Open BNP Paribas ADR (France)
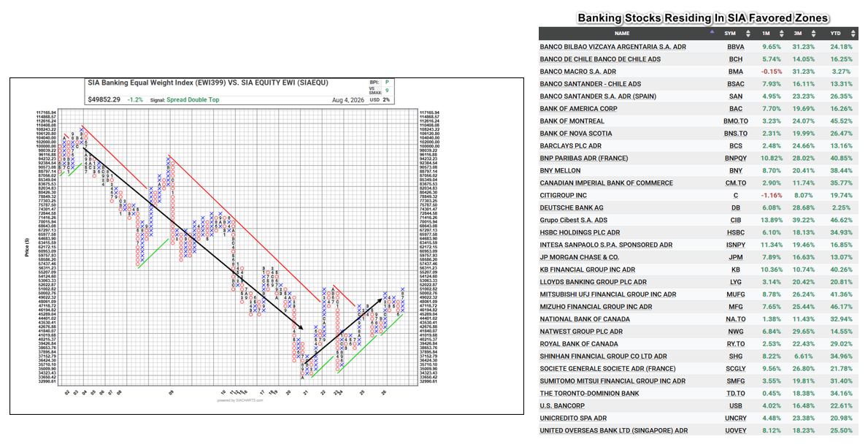The image size is (868, 447). 584,158
